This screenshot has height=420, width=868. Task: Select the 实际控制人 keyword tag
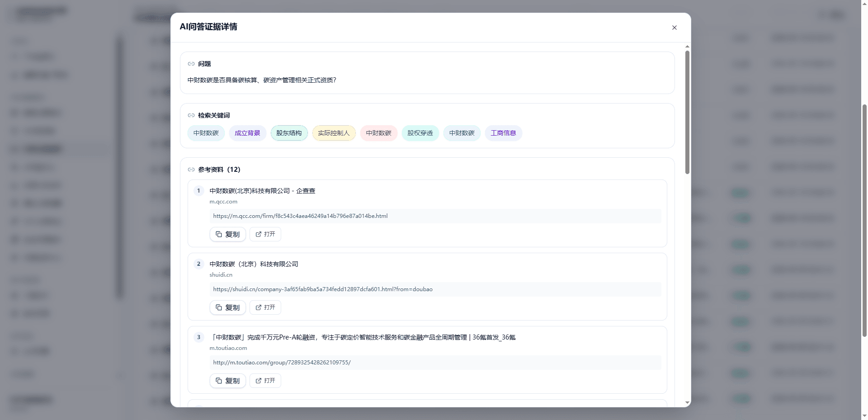coord(334,133)
